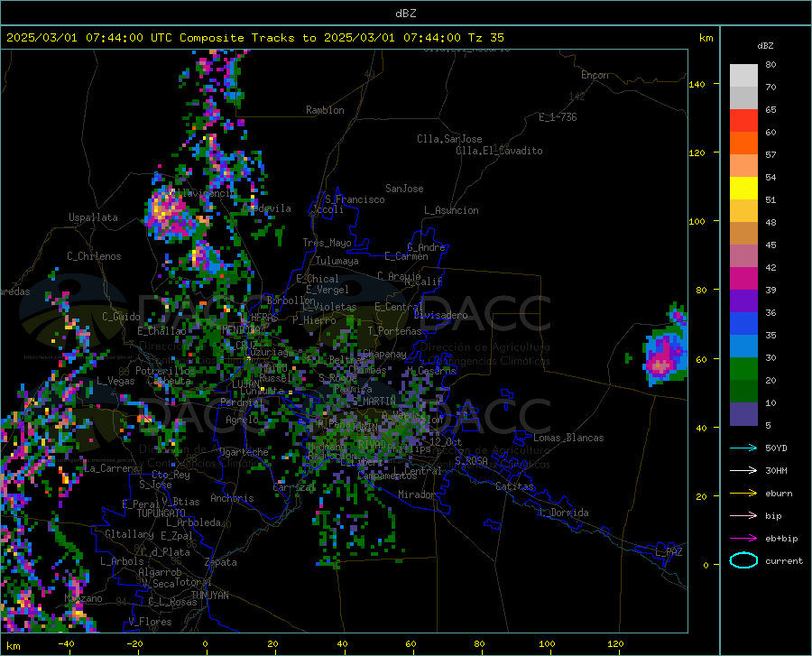Click the eburn orange arrow legend icon
Viewport: 812px width, 656px height.
click(x=743, y=494)
